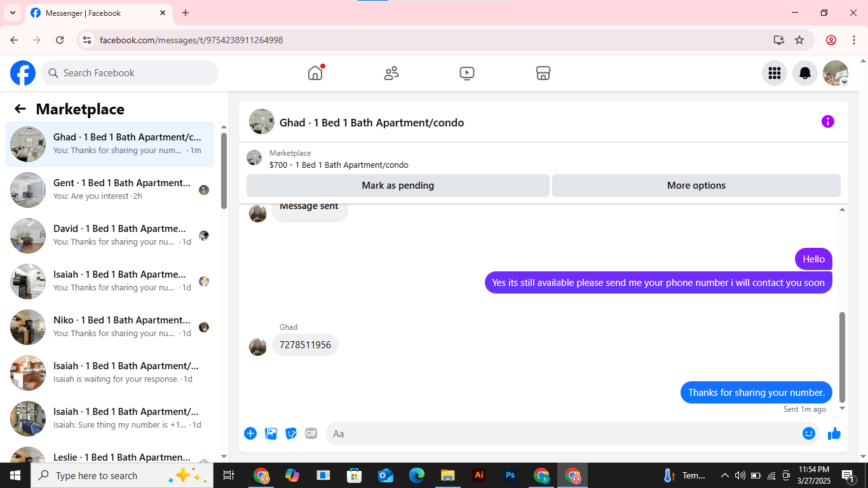Open Ghad's chat header avatar
This screenshot has height=488, width=868.
click(x=262, y=121)
